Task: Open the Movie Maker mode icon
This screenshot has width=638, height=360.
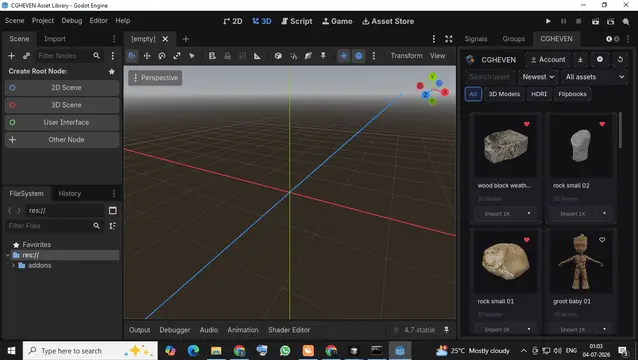Action: 626,21
